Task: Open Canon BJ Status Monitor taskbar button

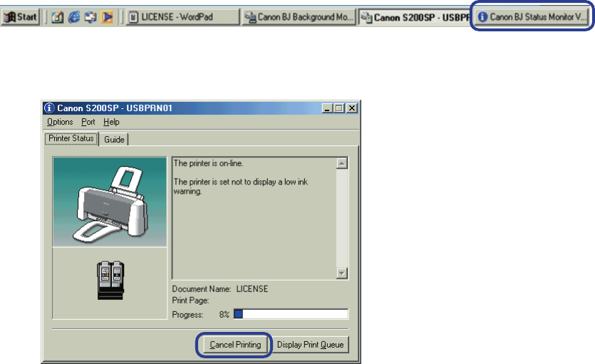Action: [x=532, y=17]
